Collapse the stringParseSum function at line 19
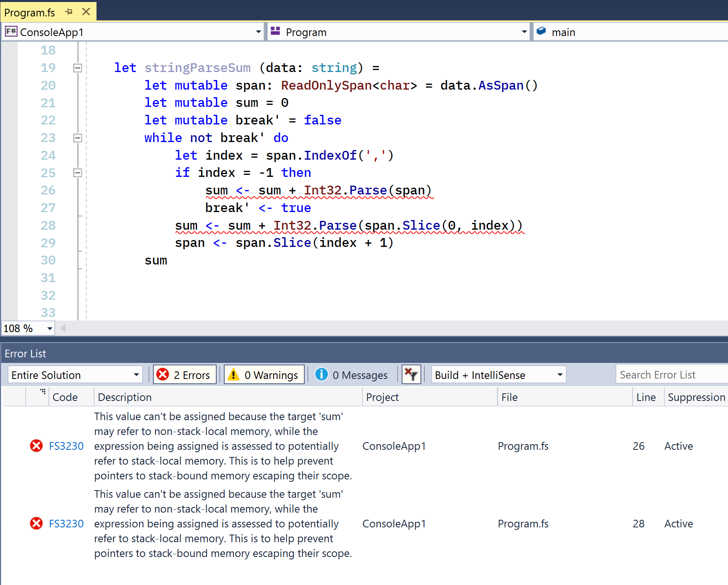Image resolution: width=728 pixels, height=585 pixels. [x=78, y=68]
